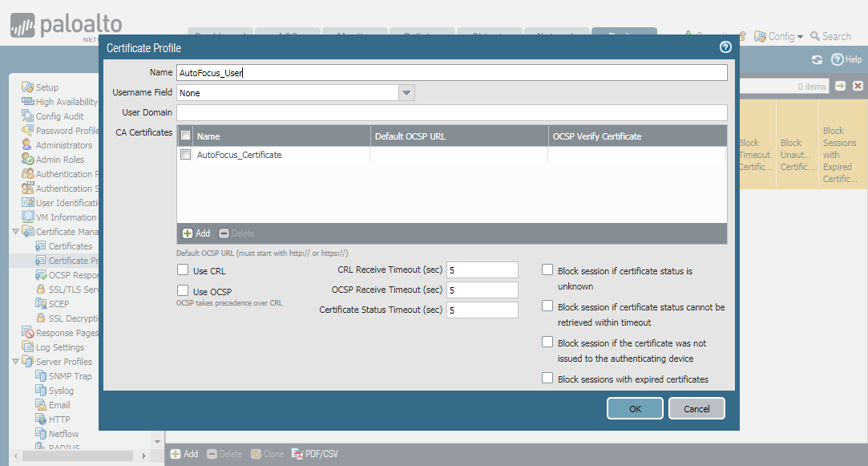Enable the Use OCSP checkbox

[x=183, y=290]
